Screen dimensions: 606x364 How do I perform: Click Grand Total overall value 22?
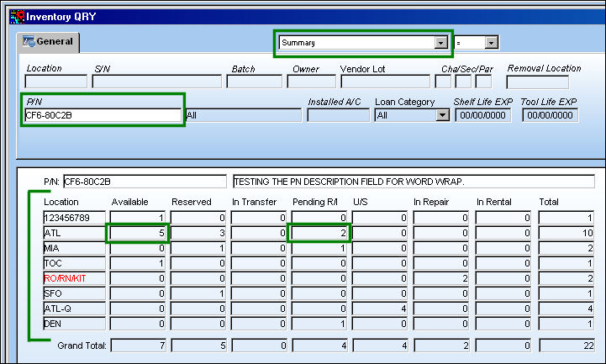[x=567, y=346]
